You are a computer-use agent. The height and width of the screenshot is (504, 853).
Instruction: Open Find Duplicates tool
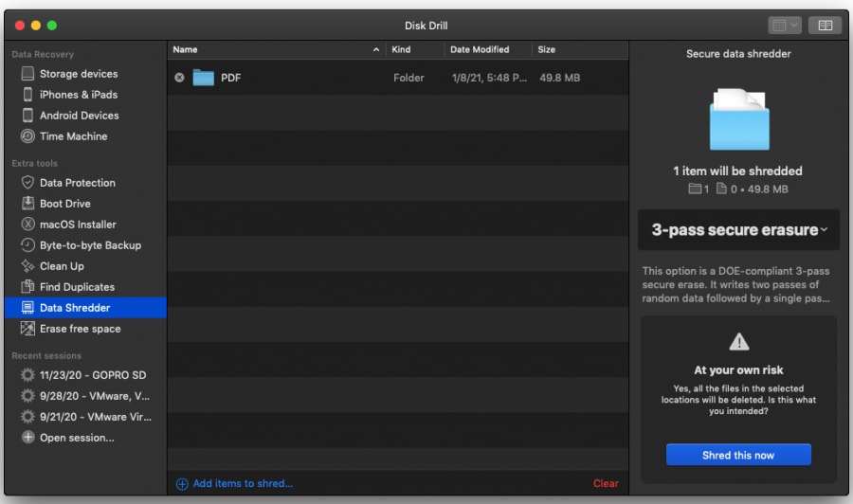[77, 287]
